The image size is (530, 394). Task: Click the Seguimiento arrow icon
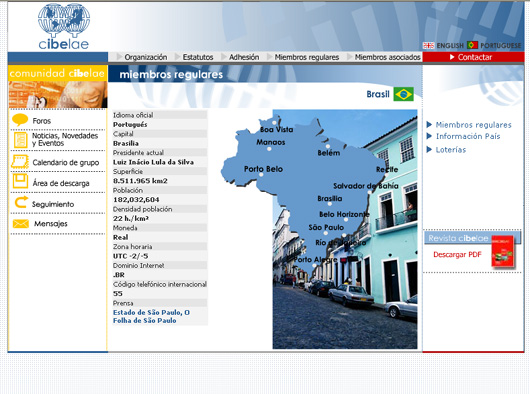21,202
